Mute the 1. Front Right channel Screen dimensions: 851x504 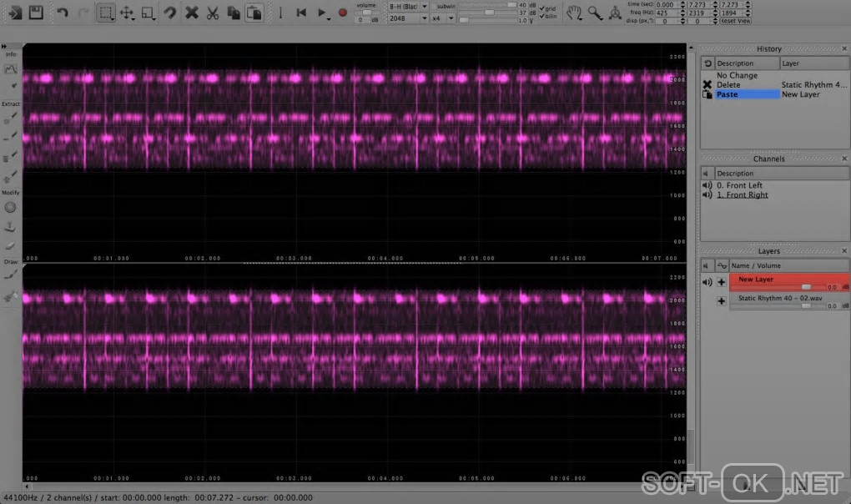tap(707, 194)
